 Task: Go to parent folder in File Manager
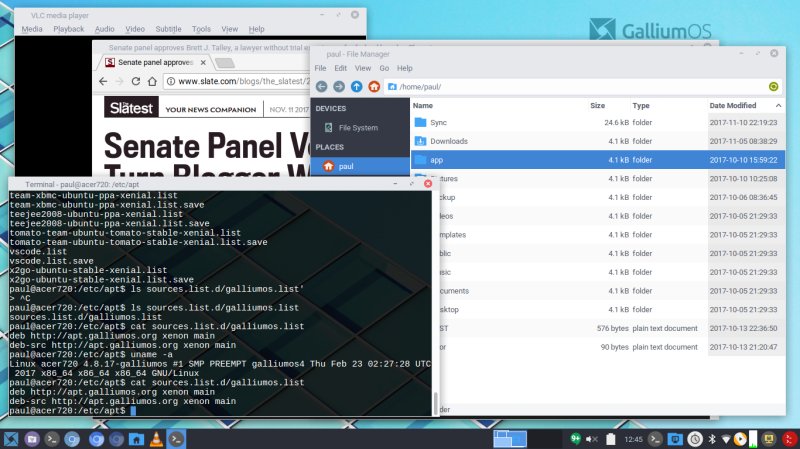coord(357,87)
